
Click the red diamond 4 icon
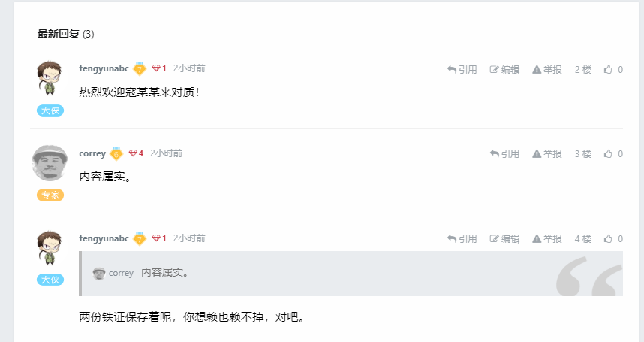pos(136,153)
